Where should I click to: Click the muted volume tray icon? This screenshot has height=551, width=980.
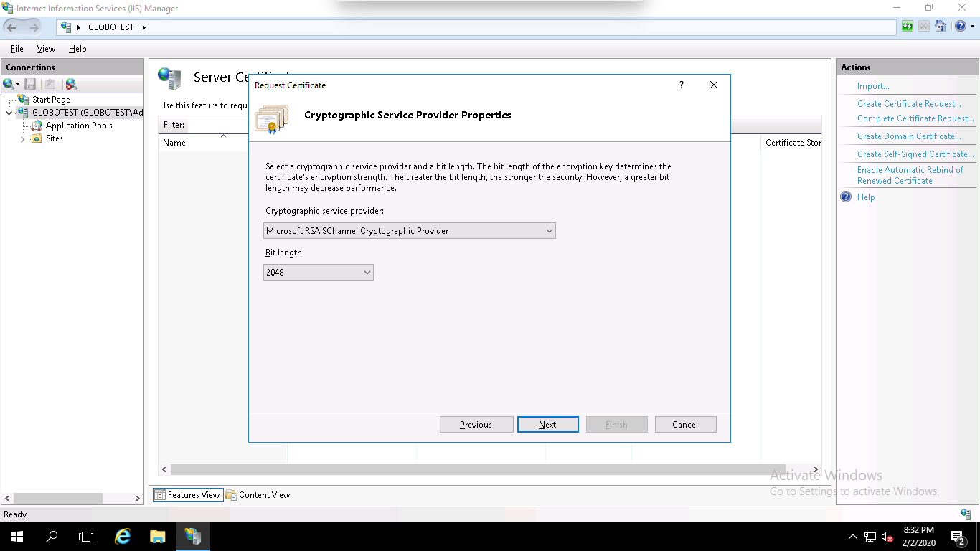point(887,537)
